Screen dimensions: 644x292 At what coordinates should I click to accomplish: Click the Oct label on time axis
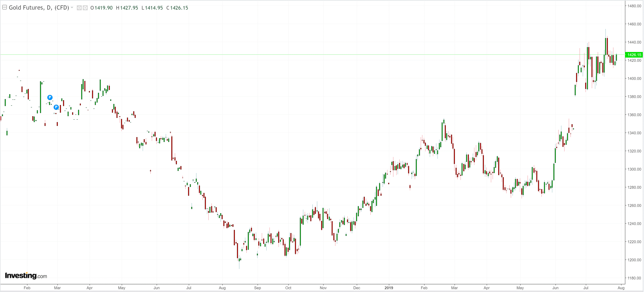[288, 288]
